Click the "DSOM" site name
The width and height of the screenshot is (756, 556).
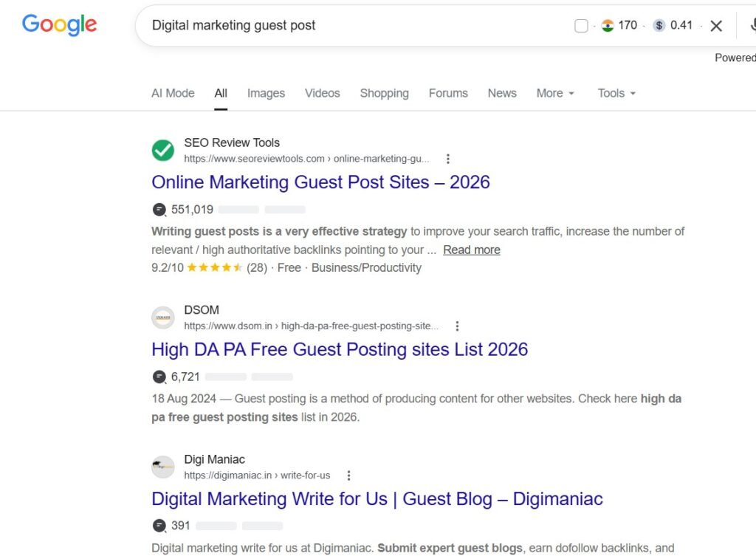pos(202,310)
